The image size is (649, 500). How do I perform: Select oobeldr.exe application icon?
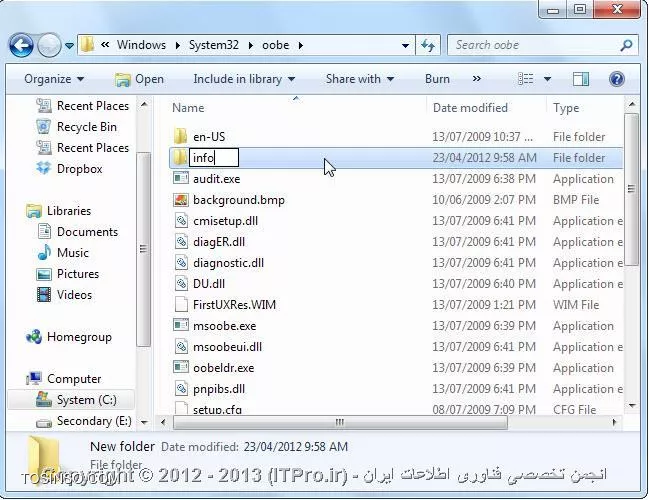(180, 368)
